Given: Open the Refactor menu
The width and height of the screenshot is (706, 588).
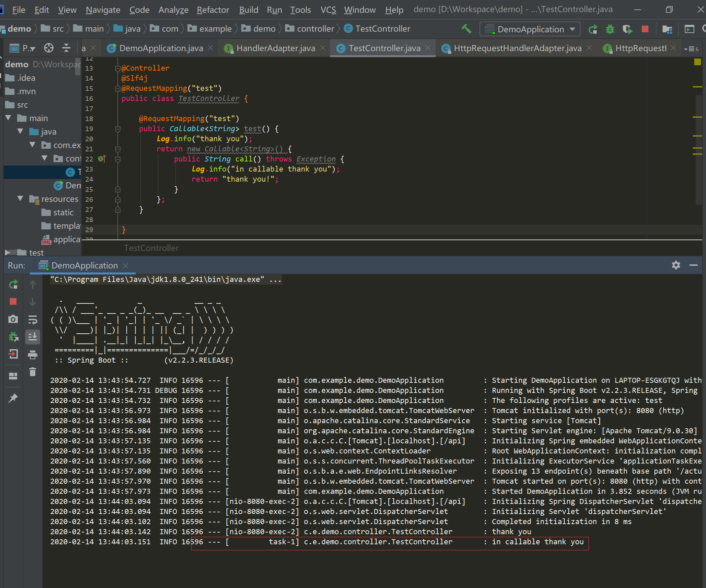Looking at the screenshot, I should pyautogui.click(x=213, y=10).
